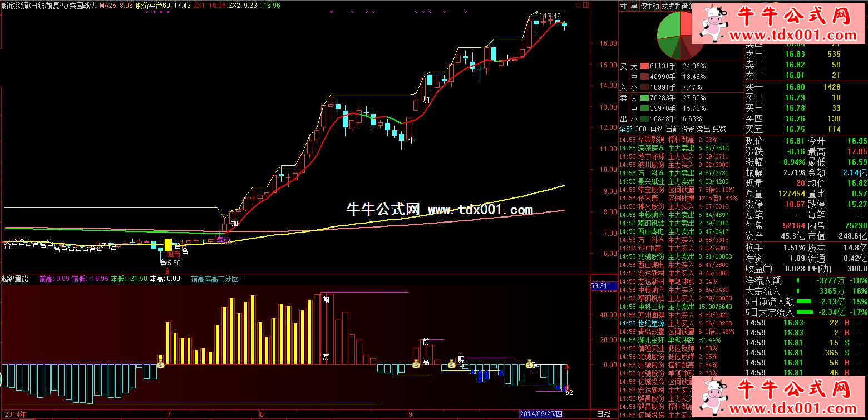The height and width of the screenshot is (420, 868).
Task: Click the purple 启动 signal marker on chart
Action: tap(223, 240)
